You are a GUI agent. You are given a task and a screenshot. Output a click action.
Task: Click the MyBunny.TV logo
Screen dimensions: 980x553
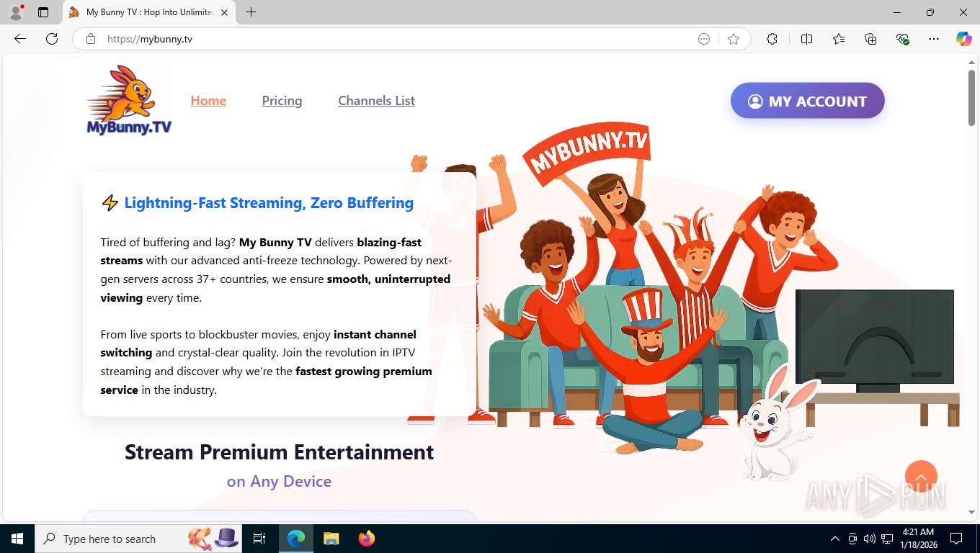point(129,100)
